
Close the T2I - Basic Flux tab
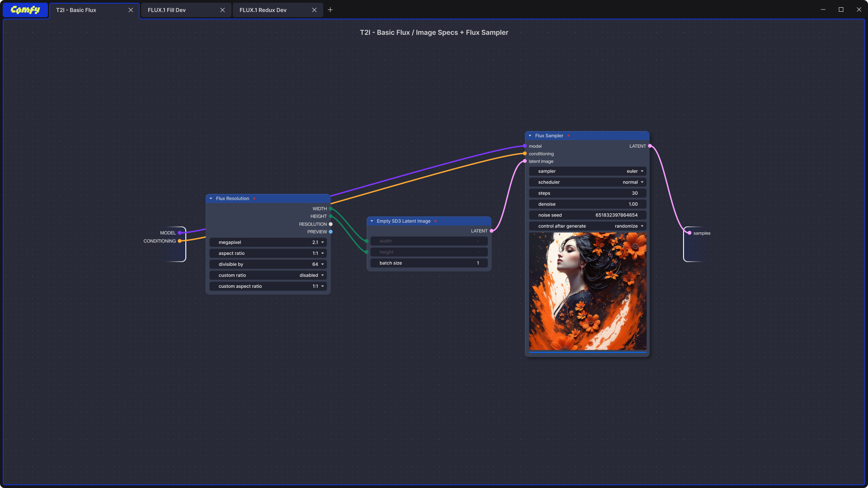click(x=131, y=10)
